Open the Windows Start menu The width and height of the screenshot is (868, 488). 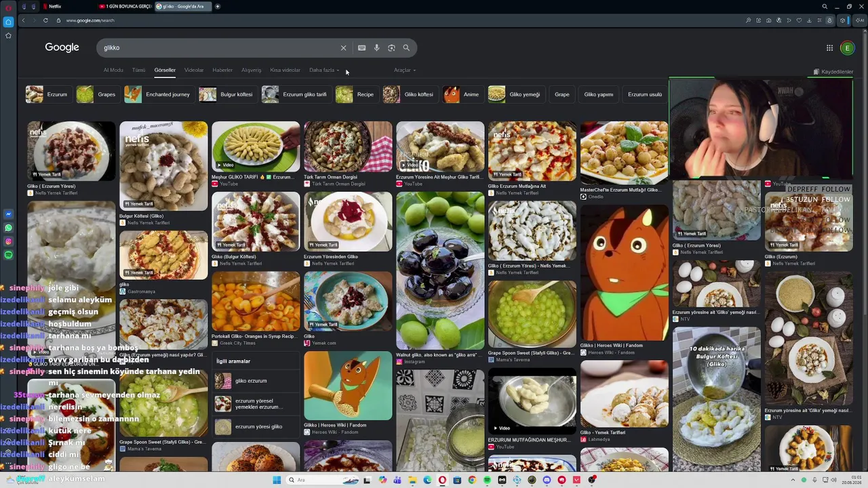point(277,480)
